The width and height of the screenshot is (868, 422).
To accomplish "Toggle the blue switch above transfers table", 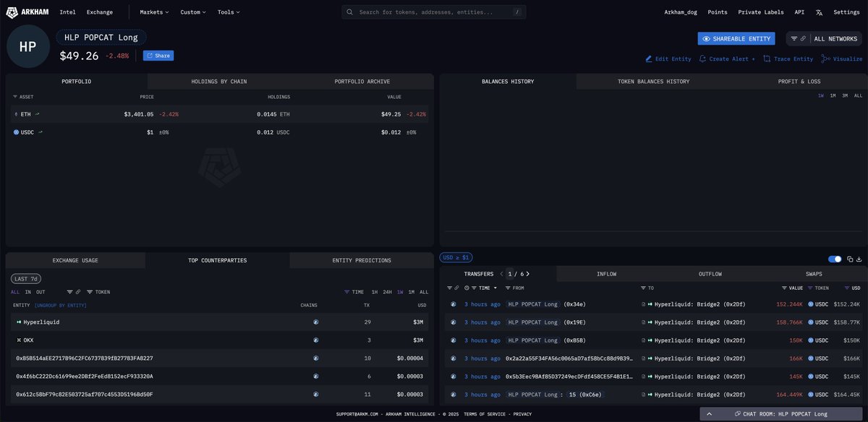I will point(835,259).
